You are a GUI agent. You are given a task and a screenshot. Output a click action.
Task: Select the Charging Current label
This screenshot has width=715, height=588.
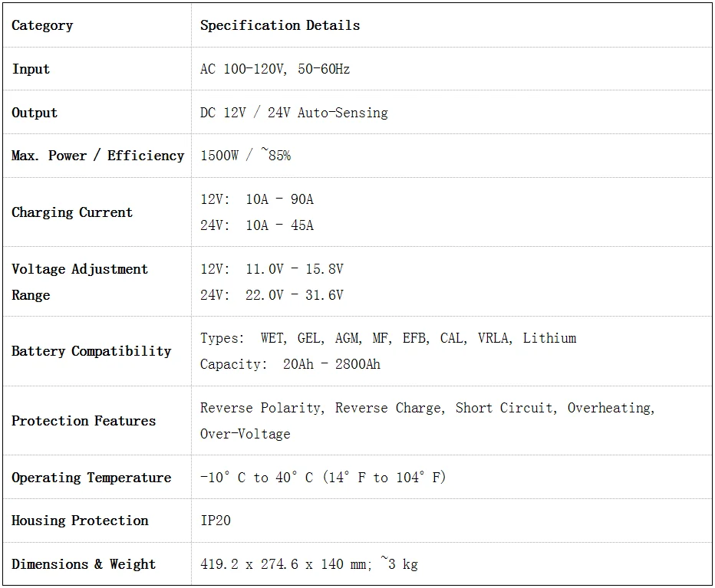tap(72, 212)
